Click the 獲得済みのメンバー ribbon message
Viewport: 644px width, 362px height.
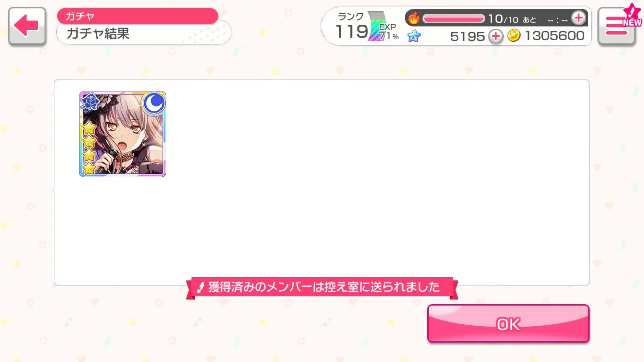tap(324, 288)
